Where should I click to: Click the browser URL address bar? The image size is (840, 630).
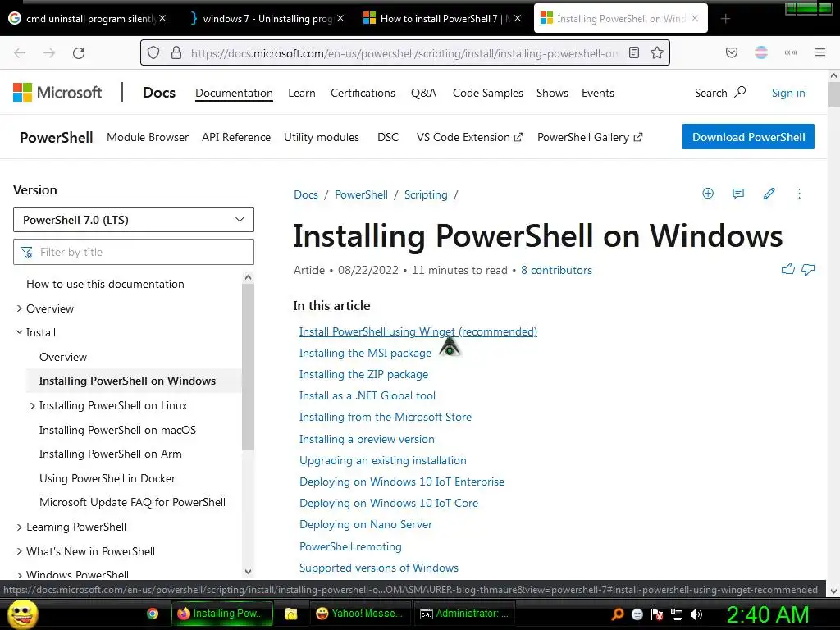(404, 53)
